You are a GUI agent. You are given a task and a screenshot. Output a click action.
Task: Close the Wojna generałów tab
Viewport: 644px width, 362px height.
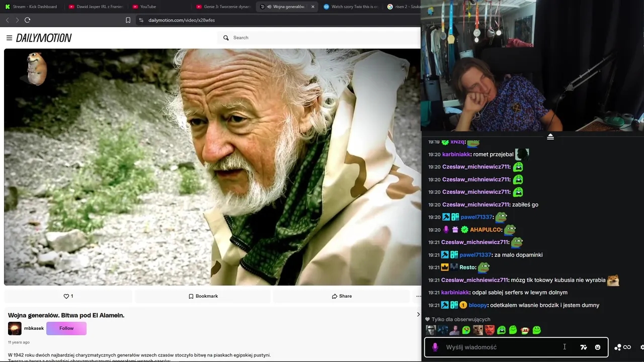tap(313, 7)
